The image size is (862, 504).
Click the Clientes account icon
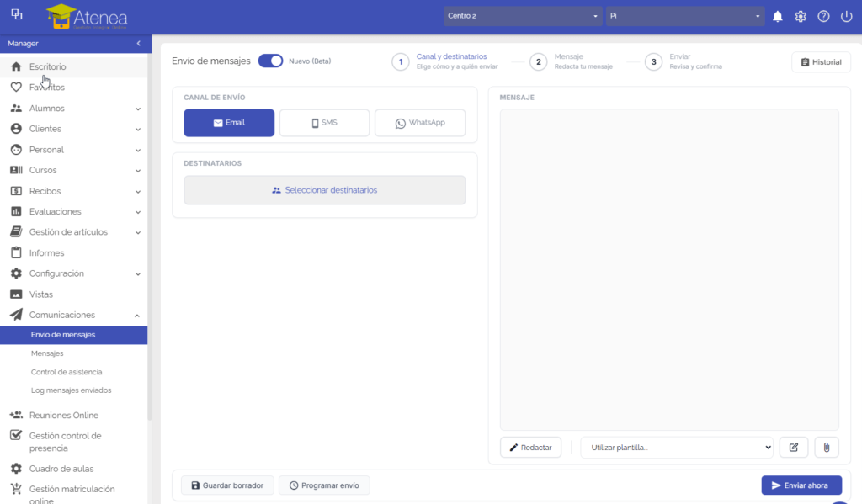(16, 129)
